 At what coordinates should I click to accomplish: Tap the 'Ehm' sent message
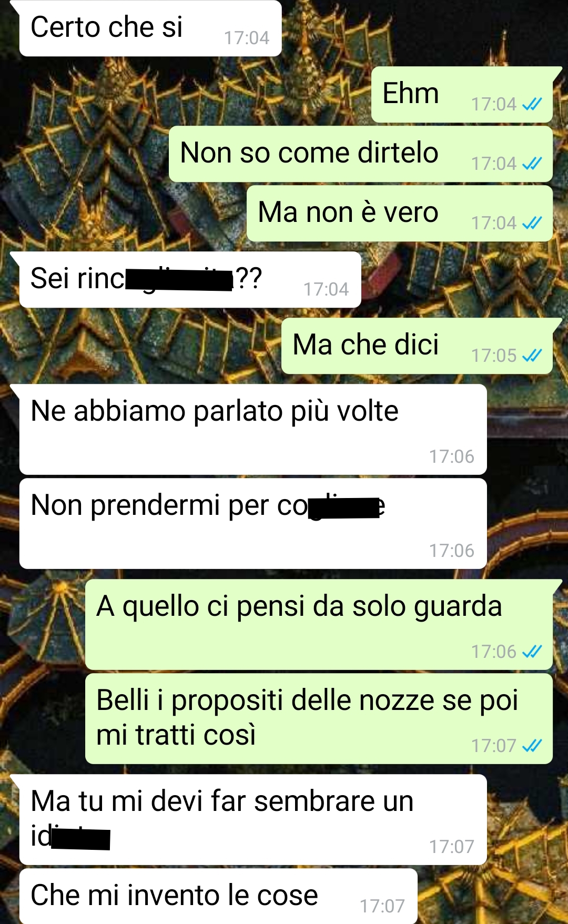point(462,95)
